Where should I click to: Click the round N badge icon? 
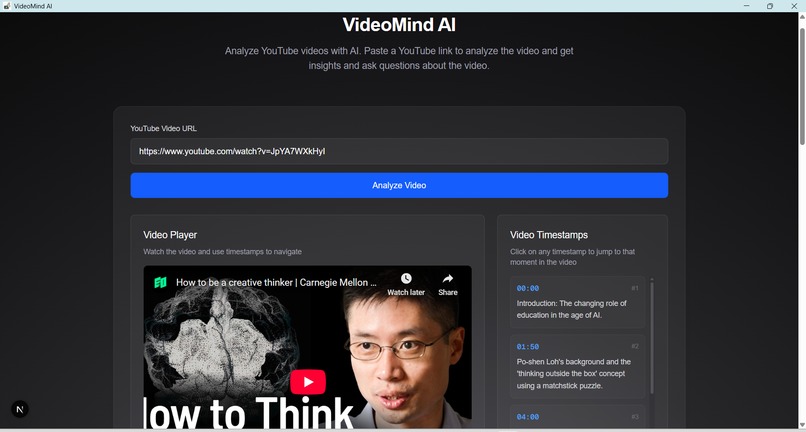(x=20, y=409)
